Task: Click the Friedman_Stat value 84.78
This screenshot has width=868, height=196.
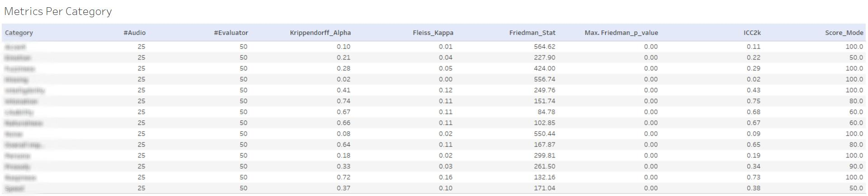Action: pyautogui.click(x=546, y=112)
